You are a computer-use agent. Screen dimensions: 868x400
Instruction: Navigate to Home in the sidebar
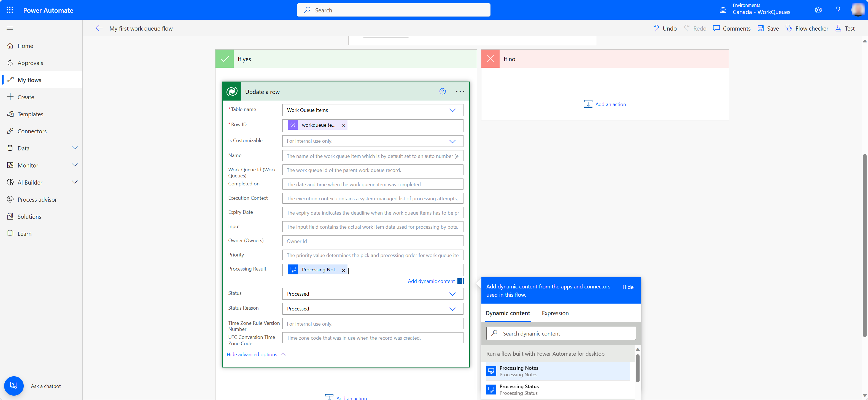coord(25,45)
